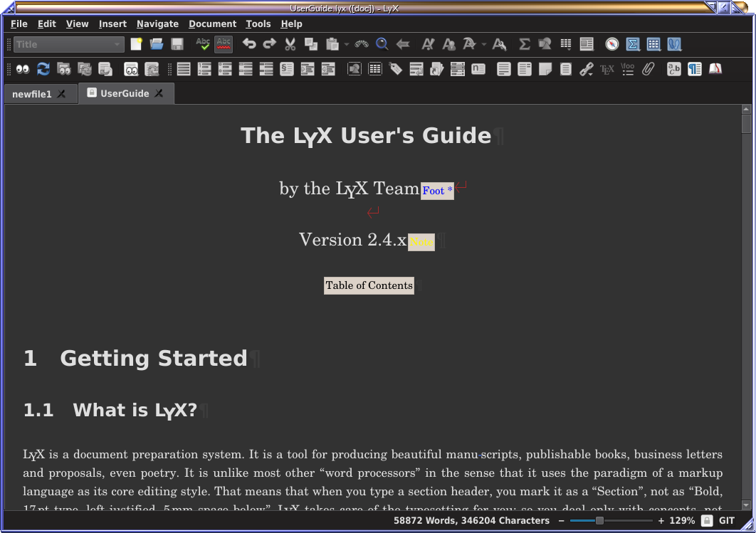Toggle noun text style
The width and height of the screenshot is (756, 533).
[449, 44]
